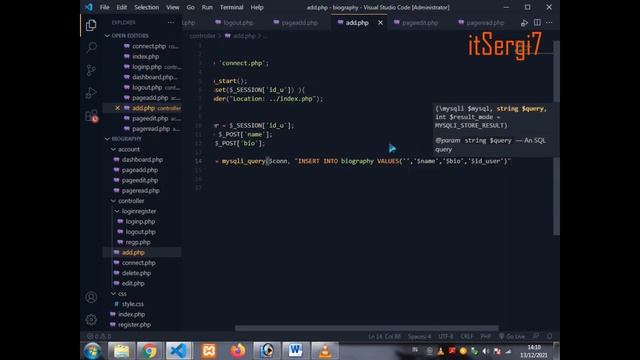Image resolution: width=640 pixels, height=360 pixels.
Task: Open pageread.php in account folder
Action: tap(140, 191)
